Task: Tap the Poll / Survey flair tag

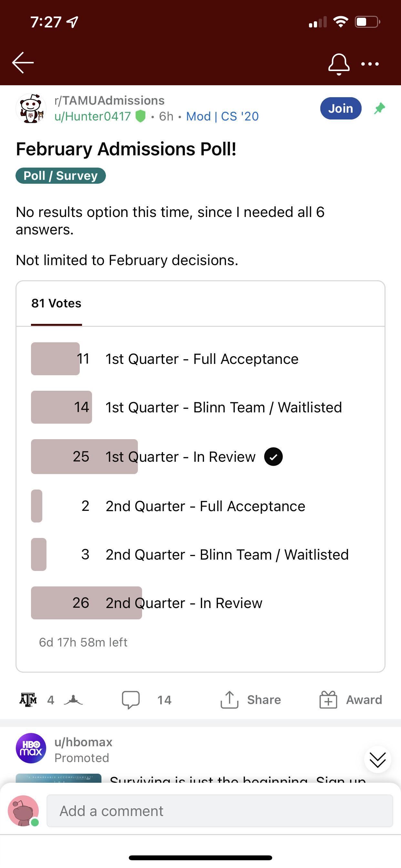Action: [61, 176]
